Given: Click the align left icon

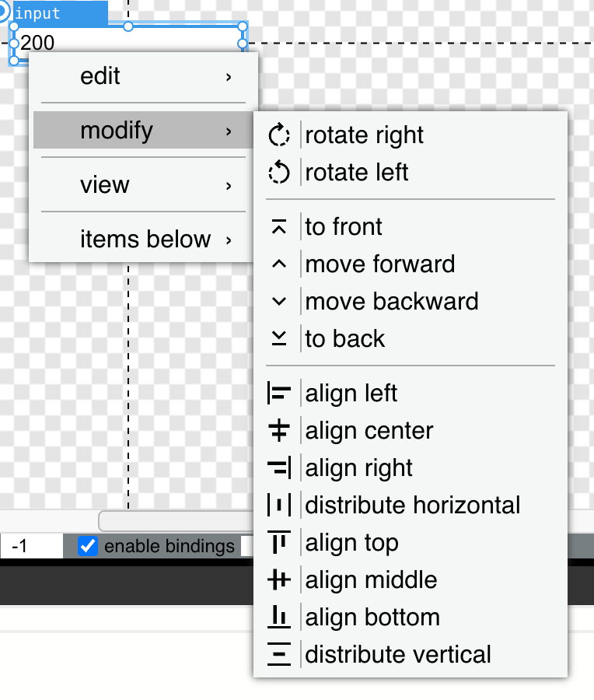Looking at the screenshot, I should click(278, 394).
